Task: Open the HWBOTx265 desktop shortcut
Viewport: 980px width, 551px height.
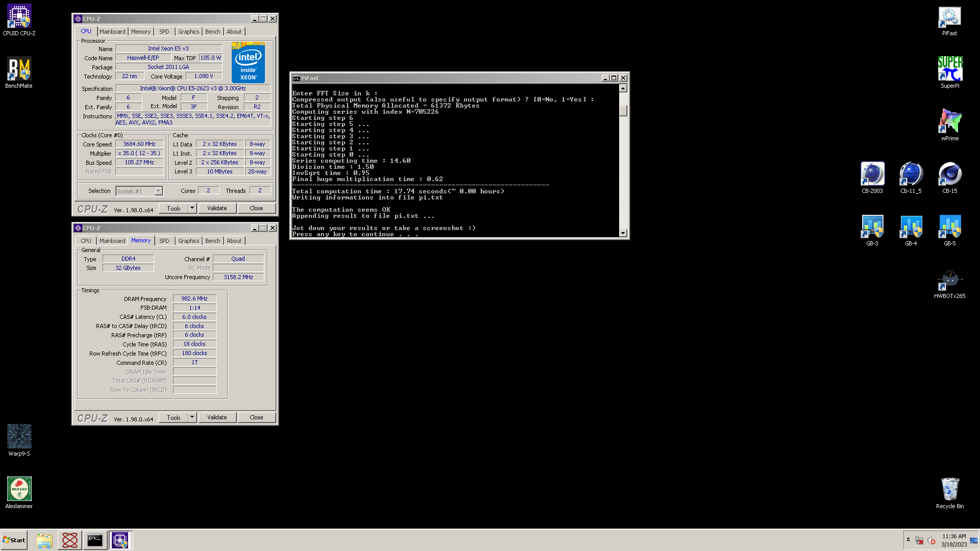Action: [x=949, y=283]
